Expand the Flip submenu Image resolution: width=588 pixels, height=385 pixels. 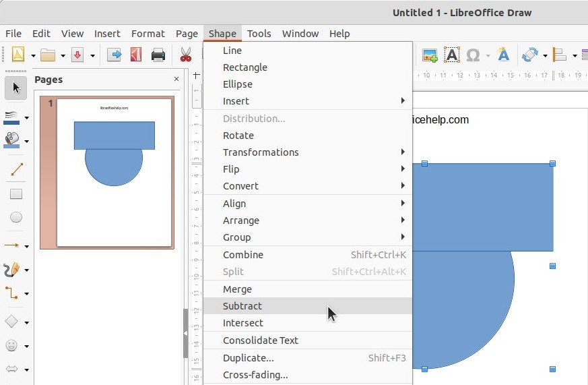click(308, 169)
